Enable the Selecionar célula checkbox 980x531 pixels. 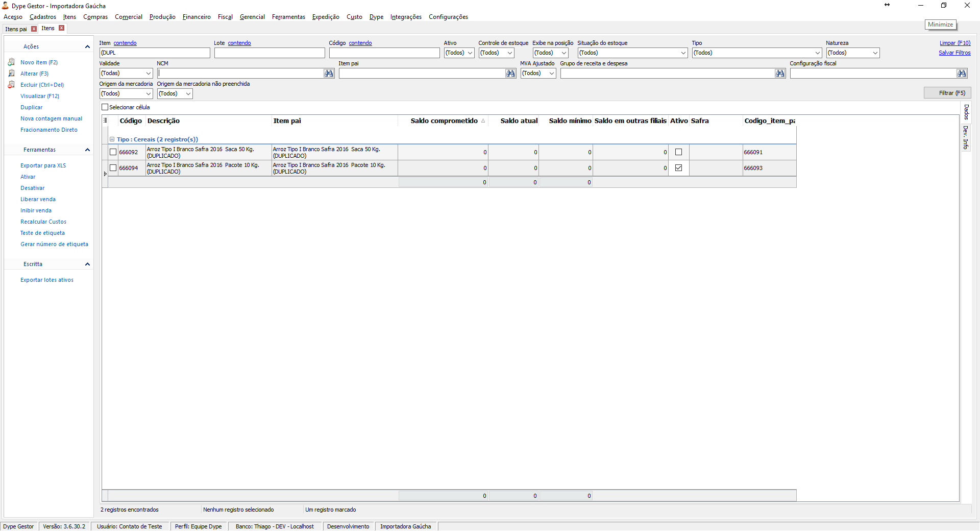(105, 107)
